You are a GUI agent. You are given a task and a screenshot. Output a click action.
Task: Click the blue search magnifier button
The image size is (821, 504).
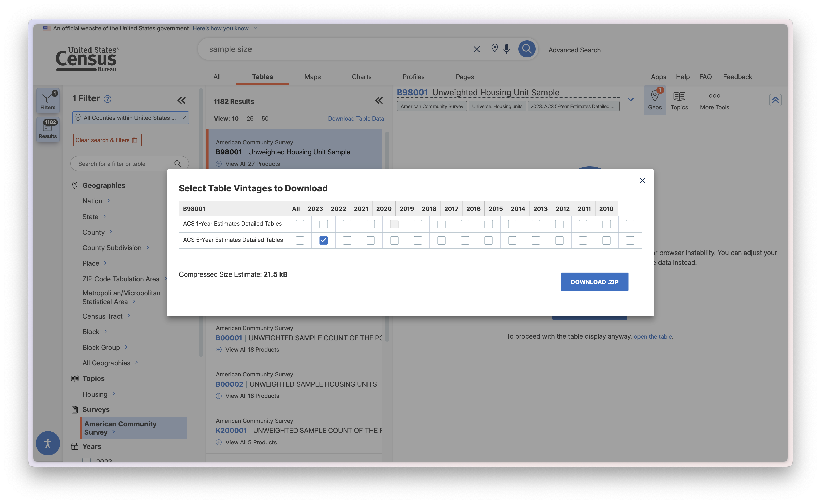[527, 49]
